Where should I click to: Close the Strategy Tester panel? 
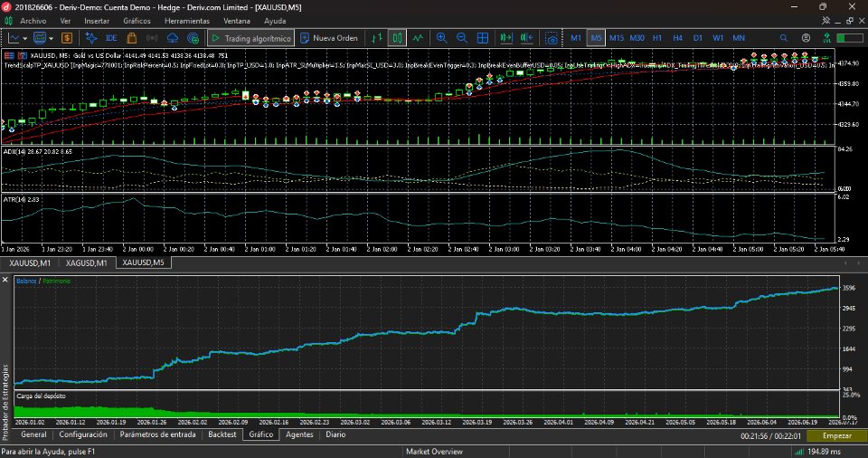(5, 280)
